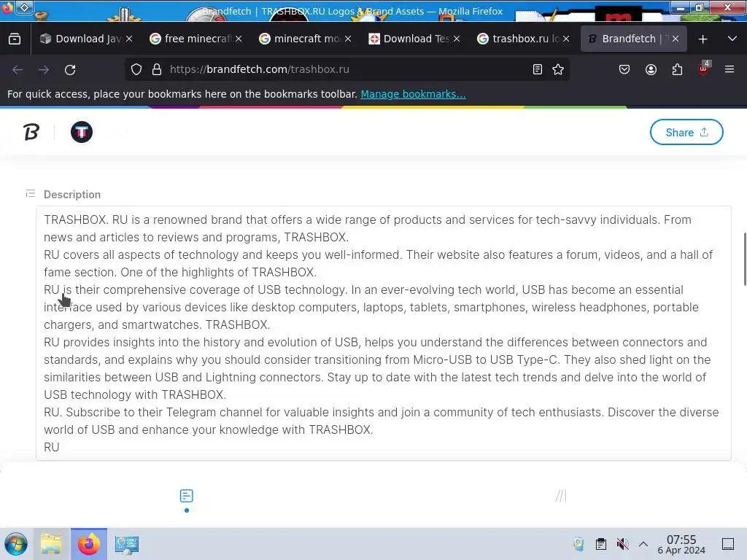747x560 pixels.
Task: Click the Trashbox T brand logo
Action: [x=82, y=132]
